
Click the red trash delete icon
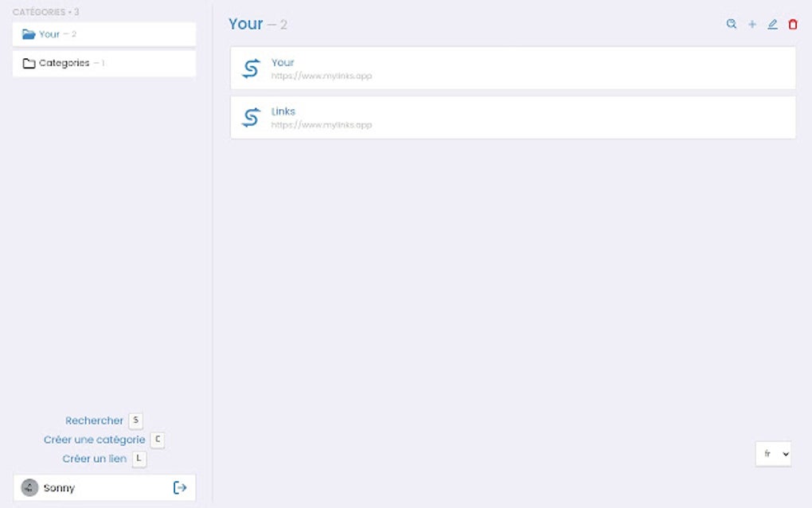pos(793,25)
